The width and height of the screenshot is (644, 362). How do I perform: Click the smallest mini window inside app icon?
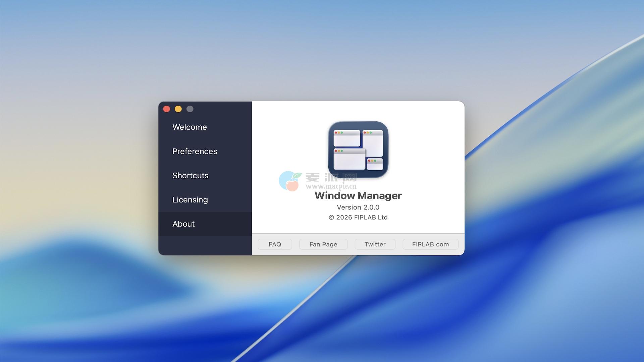coord(375,164)
